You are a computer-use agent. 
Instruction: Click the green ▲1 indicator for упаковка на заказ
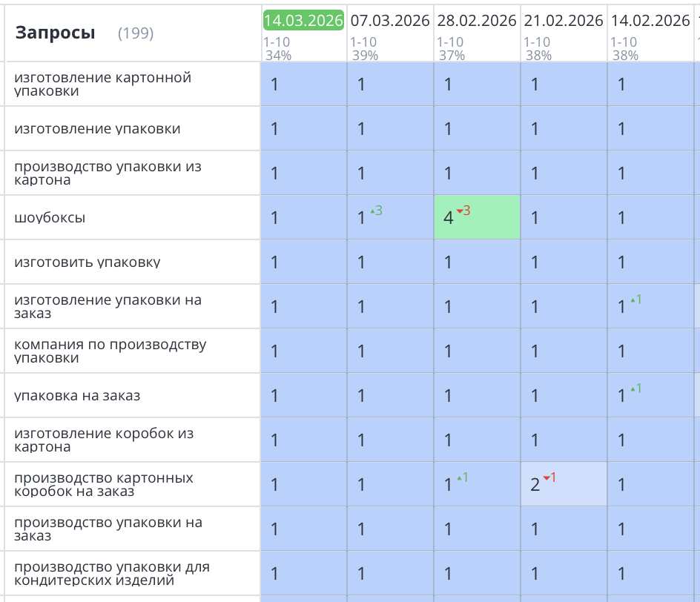coord(634,388)
